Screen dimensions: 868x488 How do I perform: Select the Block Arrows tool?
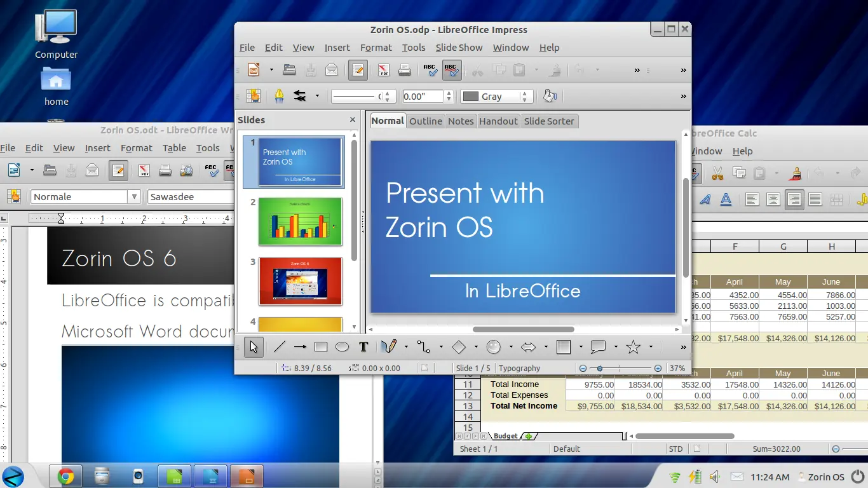[529, 347]
